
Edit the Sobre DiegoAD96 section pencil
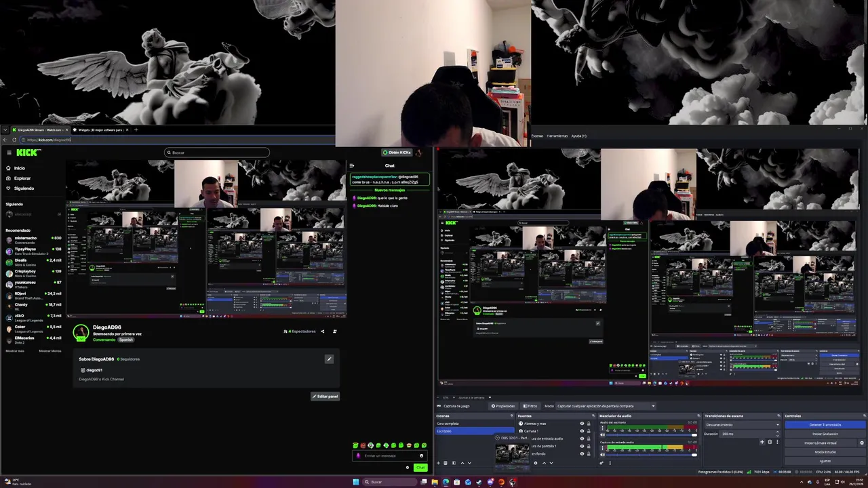[x=329, y=359]
